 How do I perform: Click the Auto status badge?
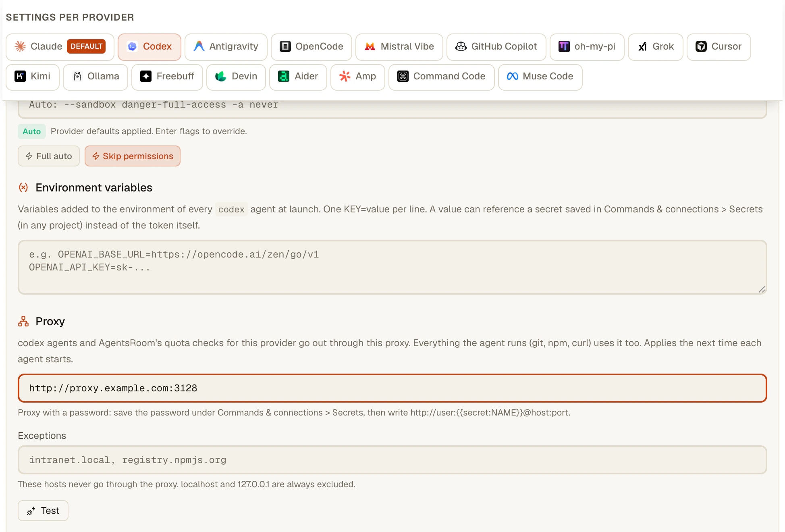click(32, 131)
